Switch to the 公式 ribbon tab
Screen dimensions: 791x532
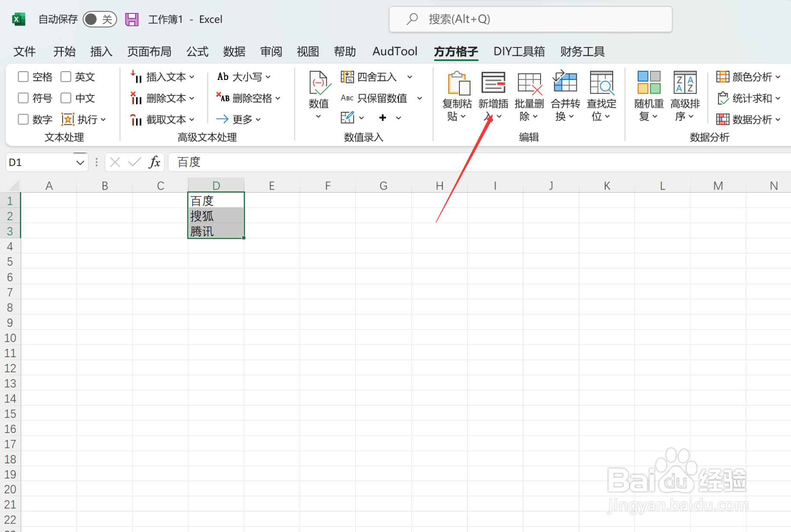tap(197, 52)
